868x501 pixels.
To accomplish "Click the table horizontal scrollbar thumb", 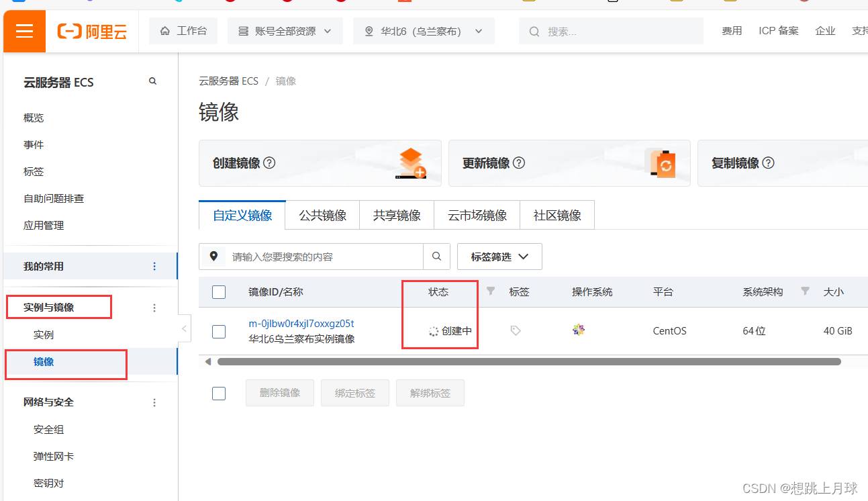I will [x=529, y=361].
